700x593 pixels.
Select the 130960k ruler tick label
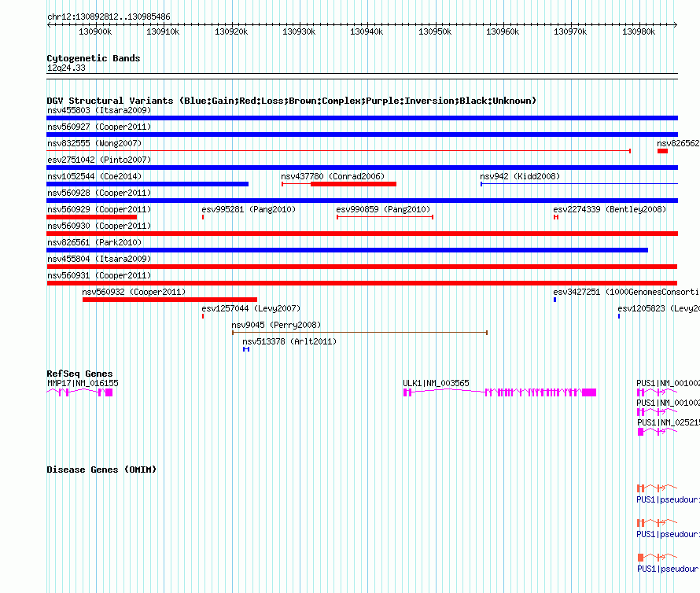(503, 31)
